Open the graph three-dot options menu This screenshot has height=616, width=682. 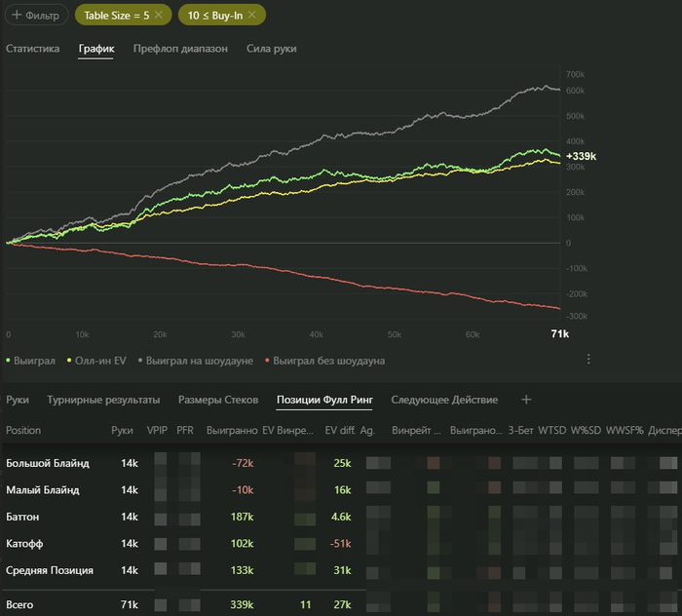pos(588,359)
